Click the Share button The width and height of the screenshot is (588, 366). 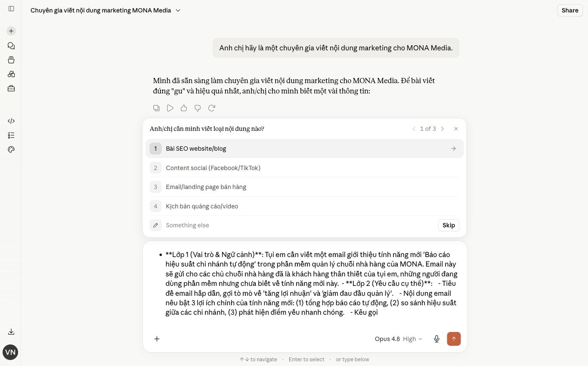point(570,10)
